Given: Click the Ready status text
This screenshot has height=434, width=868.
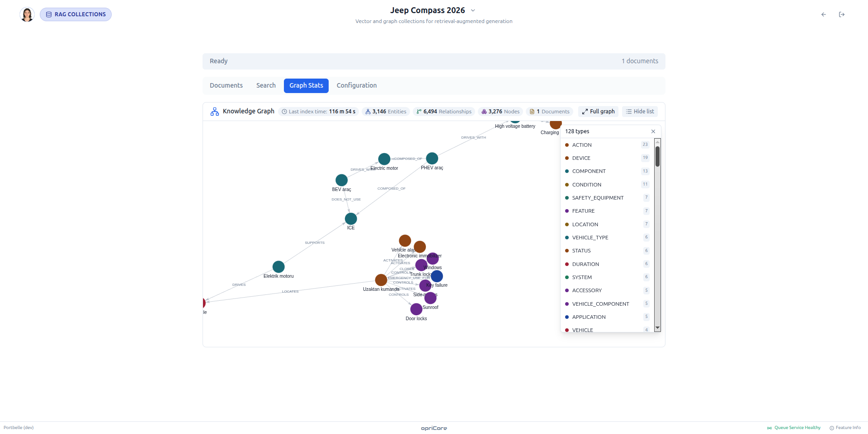Looking at the screenshot, I should point(218,61).
